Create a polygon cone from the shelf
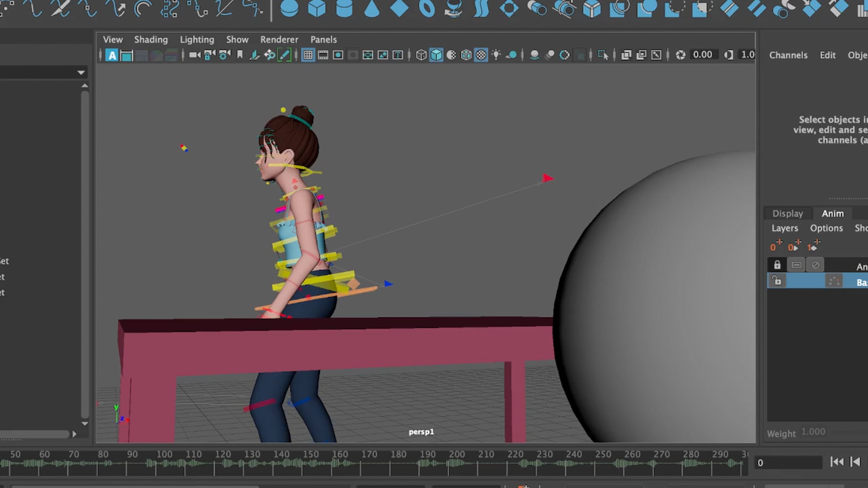 pos(371,9)
